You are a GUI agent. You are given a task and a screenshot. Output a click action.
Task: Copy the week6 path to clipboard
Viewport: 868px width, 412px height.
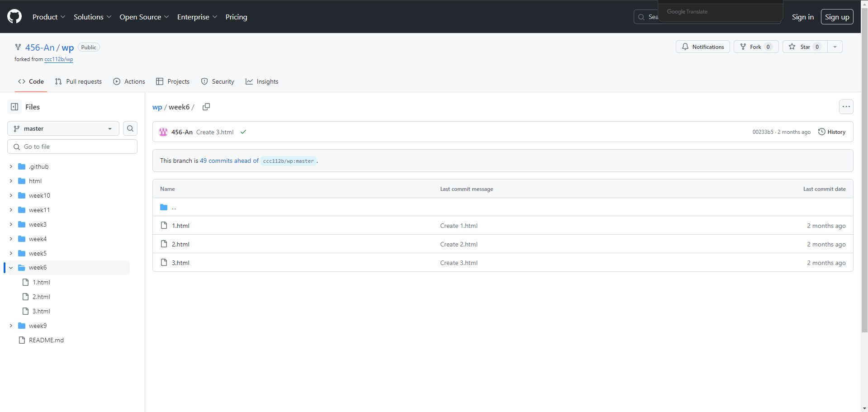206,107
